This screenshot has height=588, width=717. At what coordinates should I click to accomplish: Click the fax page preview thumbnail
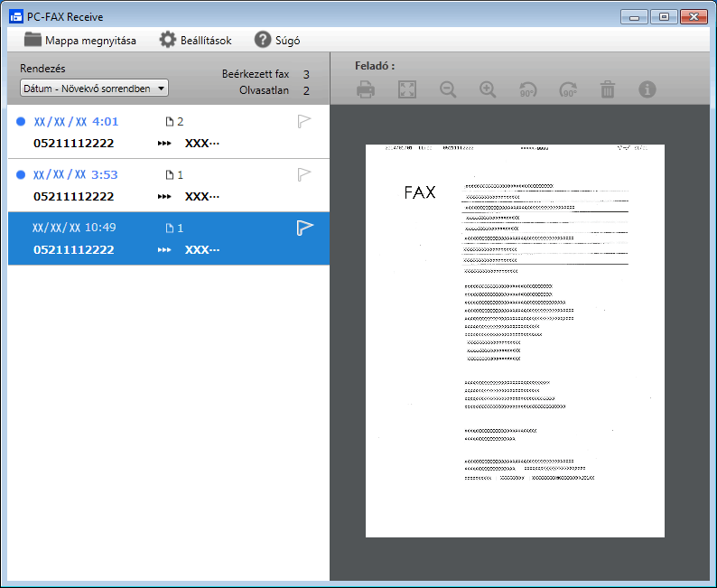[x=515, y=341]
